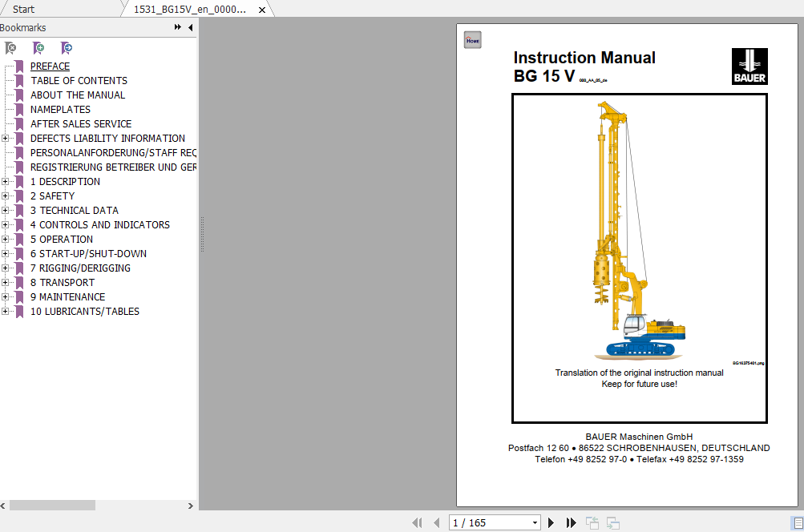
Task: Go to first page button
Action: [x=417, y=522]
